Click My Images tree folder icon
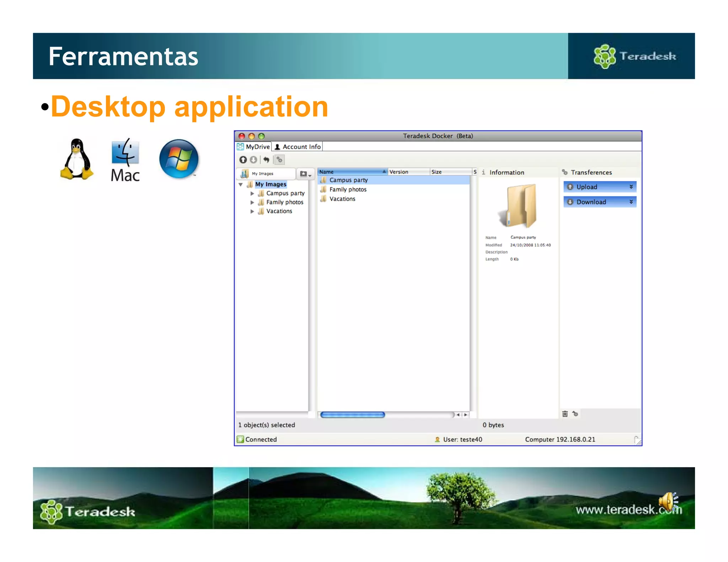The height and width of the screenshot is (562, 728). 250,184
